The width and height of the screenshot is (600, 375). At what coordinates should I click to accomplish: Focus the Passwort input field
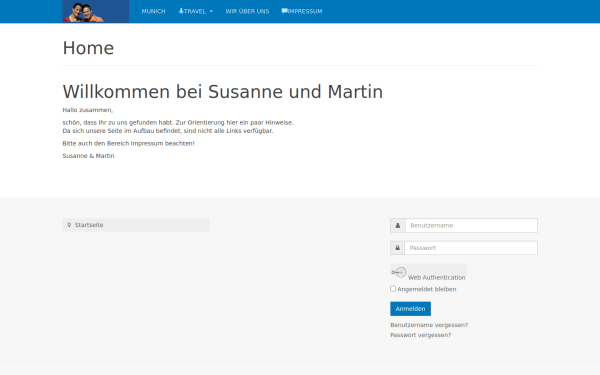[471, 248]
